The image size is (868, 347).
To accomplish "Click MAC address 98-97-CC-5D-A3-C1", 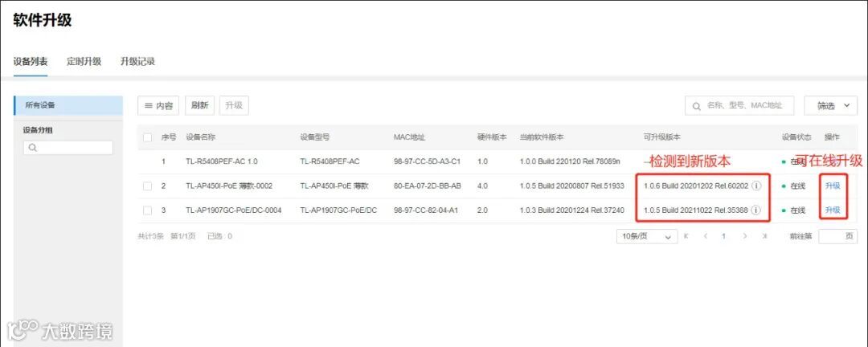I will (428, 161).
